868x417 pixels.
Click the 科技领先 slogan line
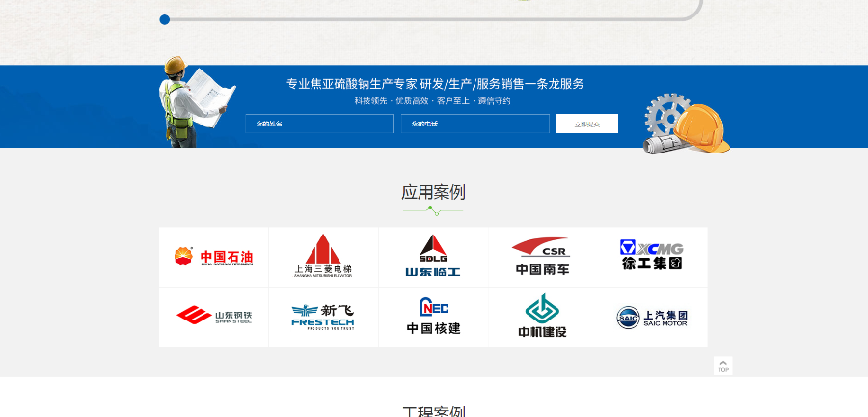(x=432, y=101)
